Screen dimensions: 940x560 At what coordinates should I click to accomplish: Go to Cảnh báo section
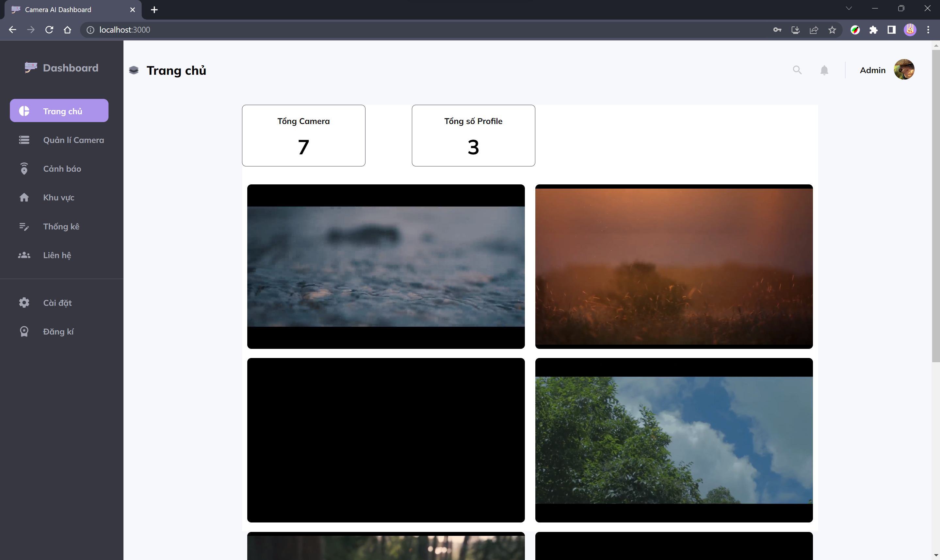point(61,169)
